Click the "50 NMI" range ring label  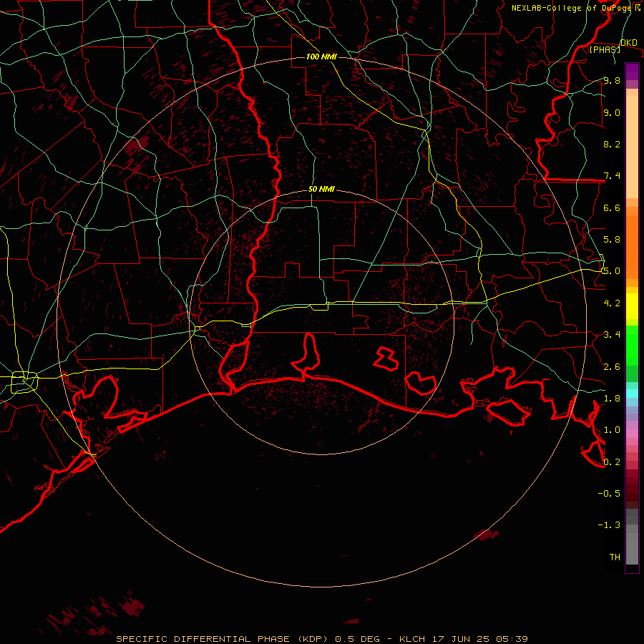point(321,189)
